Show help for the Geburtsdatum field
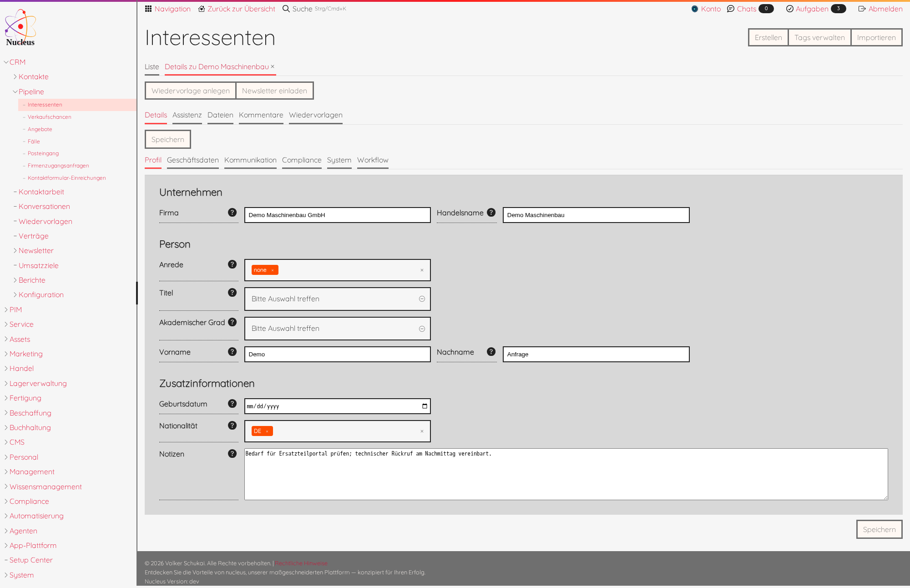910x588 pixels. (233, 404)
